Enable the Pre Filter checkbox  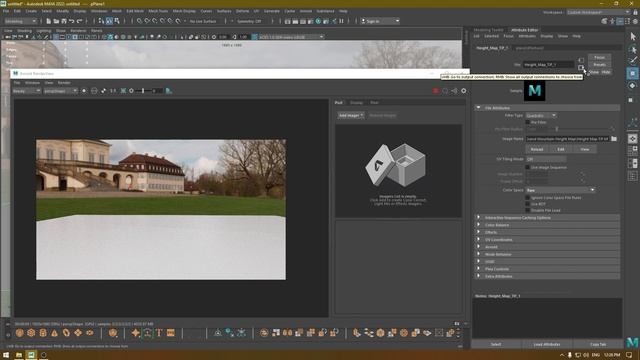click(527, 122)
